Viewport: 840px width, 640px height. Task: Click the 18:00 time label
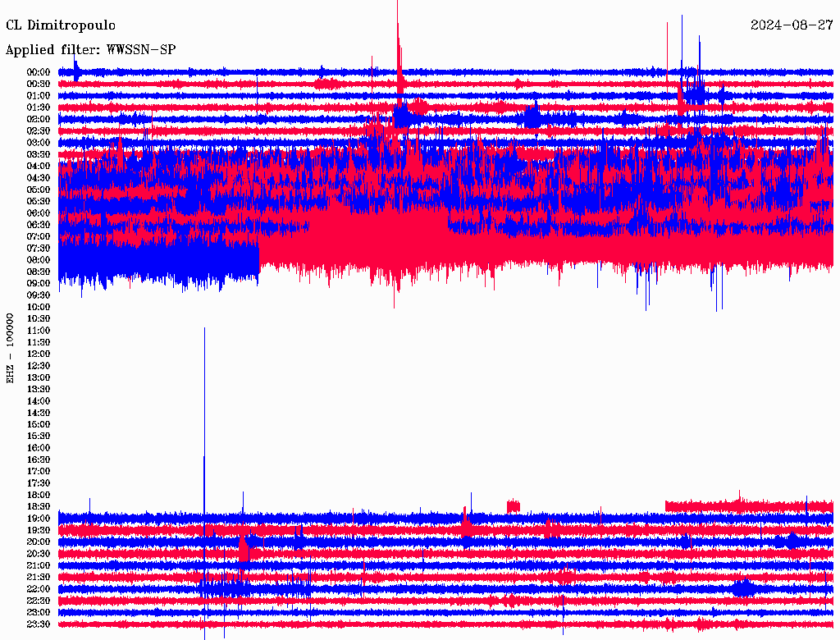[x=39, y=496]
